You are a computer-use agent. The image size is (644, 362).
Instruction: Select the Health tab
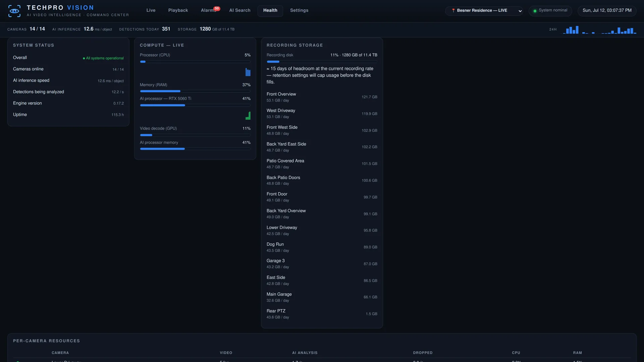point(270,10)
